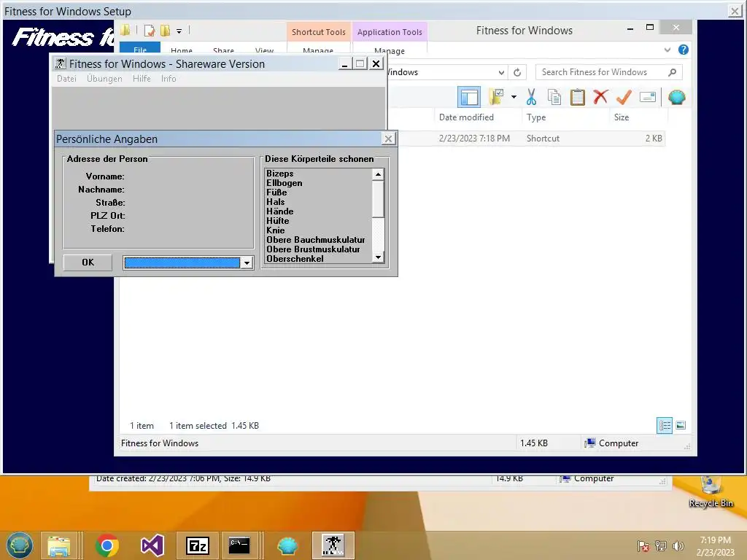Switch to Large icons view in status bar
The image size is (747, 560).
point(681,425)
